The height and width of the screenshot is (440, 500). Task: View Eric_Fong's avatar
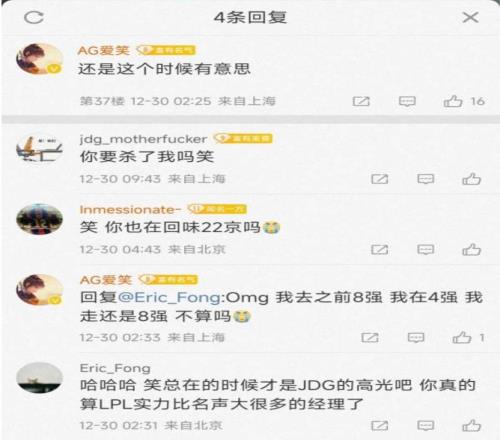[40, 378]
